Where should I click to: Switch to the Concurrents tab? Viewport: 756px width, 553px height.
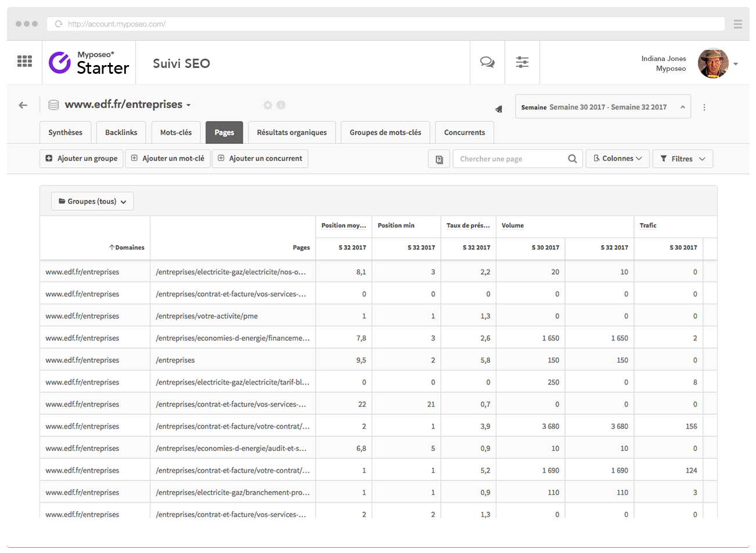pos(465,132)
